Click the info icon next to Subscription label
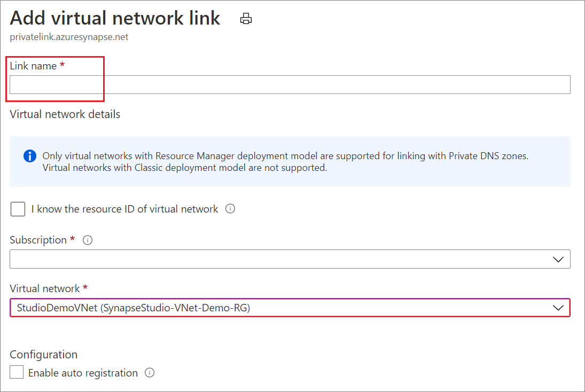 (x=87, y=240)
